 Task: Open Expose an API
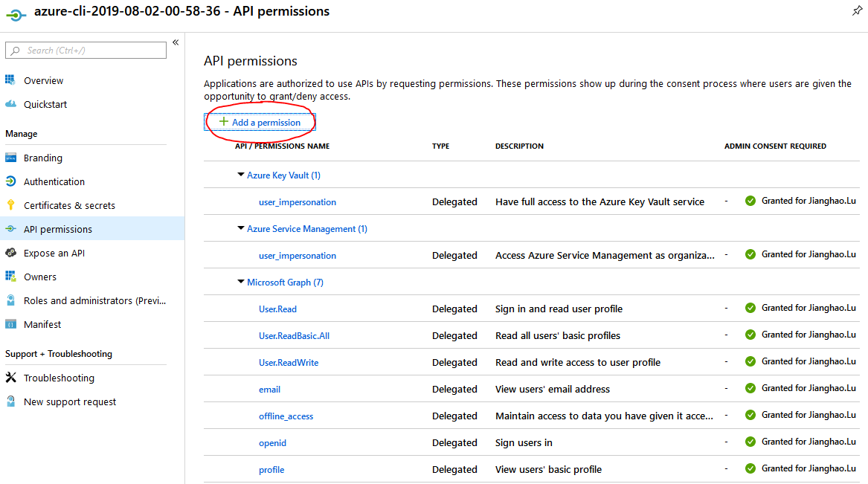pyautogui.click(x=54, y=254)
